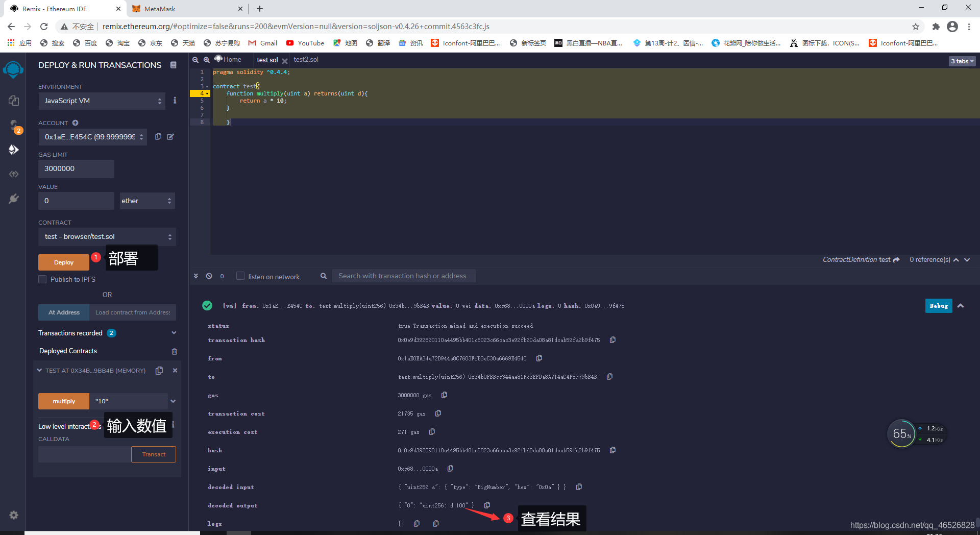
Task: Collapse the transaction log details chevron
Action: (x=961, y=306)
